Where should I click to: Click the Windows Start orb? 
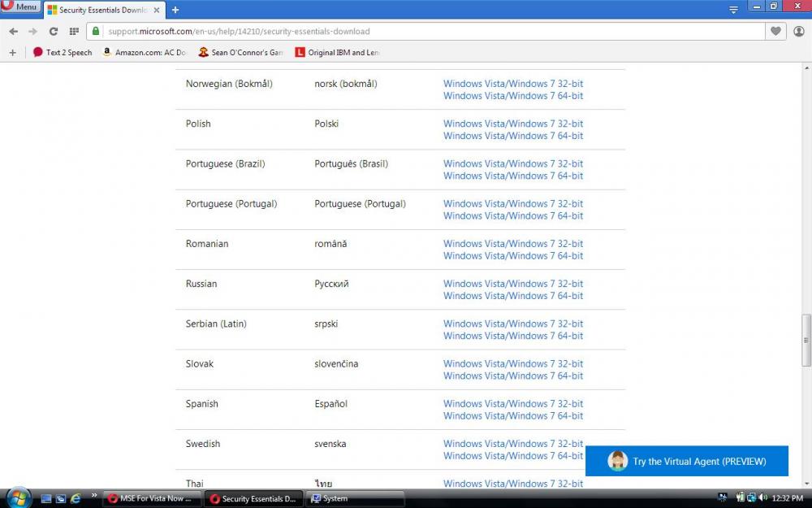coord(18,497)
